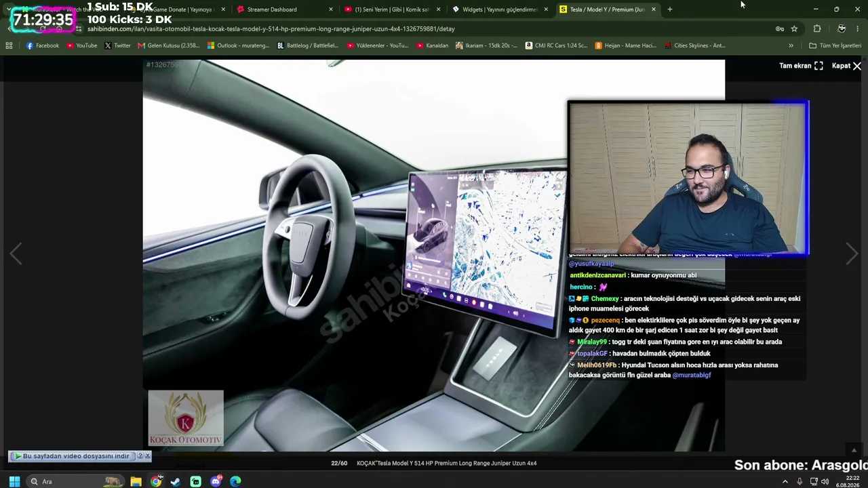This screenshot has width=868, height=488.
Task: Go to the next gallery photo
Action: pyautogui.click(x=852, y=254)
